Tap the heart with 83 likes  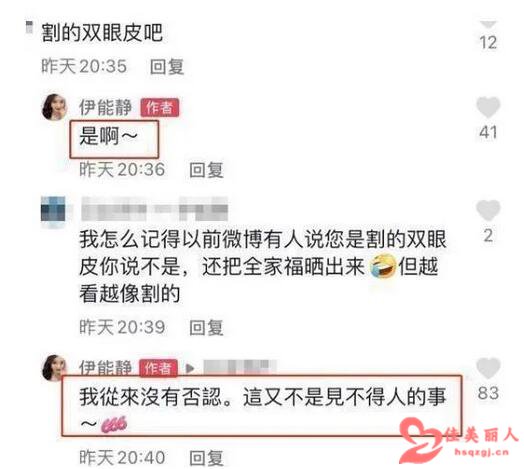[x=488, y=368]
